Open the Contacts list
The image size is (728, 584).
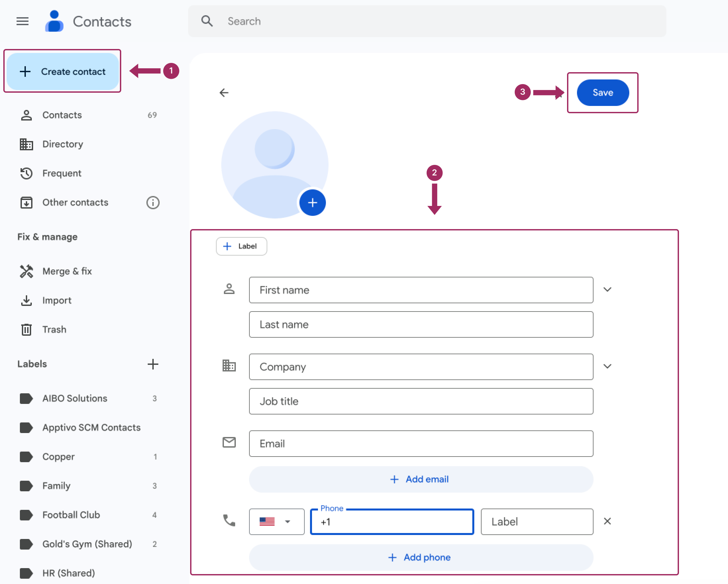[88, 115]
